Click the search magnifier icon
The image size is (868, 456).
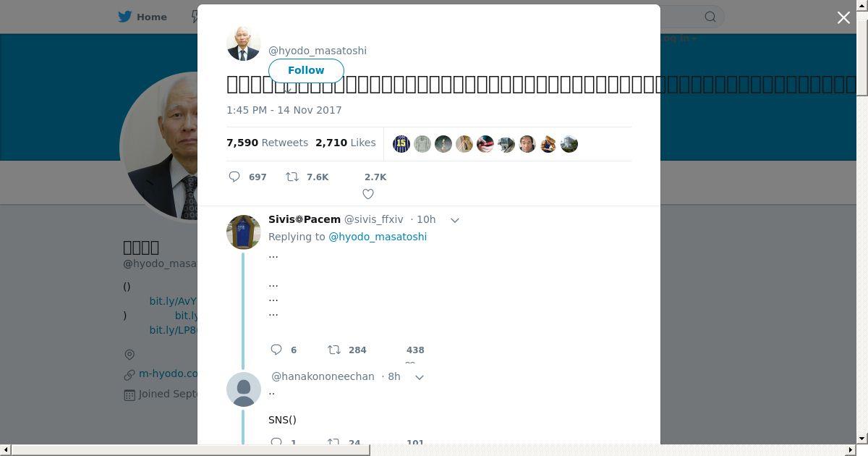point(710,17)
